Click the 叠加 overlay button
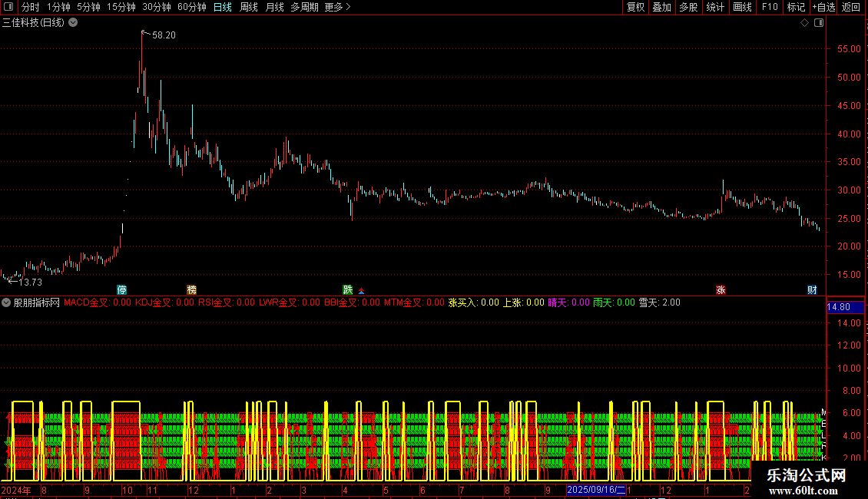This screenshot has height=499, width=868. pyautogui.click(x=662, y=7)
